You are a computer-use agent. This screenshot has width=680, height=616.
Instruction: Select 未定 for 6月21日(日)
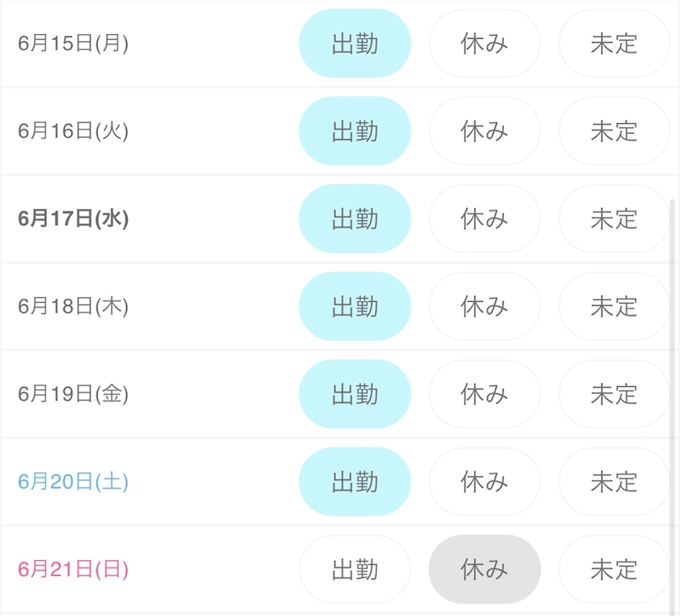click(614, 569)
